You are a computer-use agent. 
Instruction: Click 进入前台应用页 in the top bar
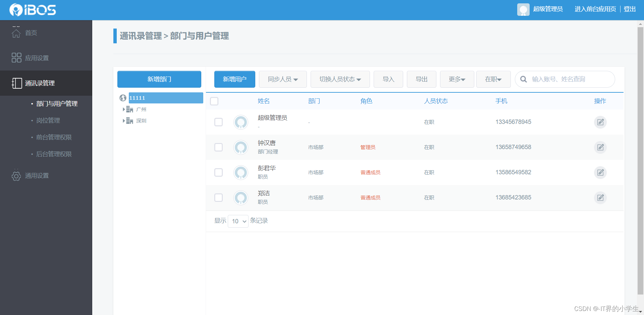coord(594,9)
